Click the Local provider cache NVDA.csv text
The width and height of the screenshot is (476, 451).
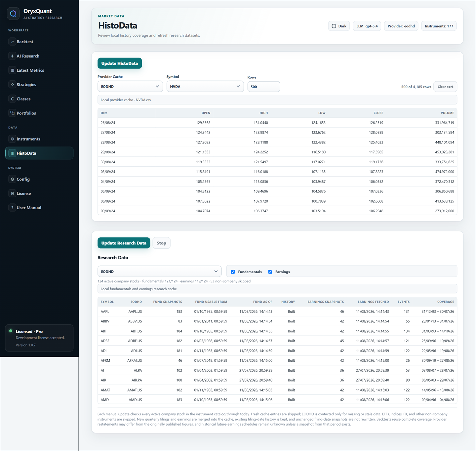126,100
